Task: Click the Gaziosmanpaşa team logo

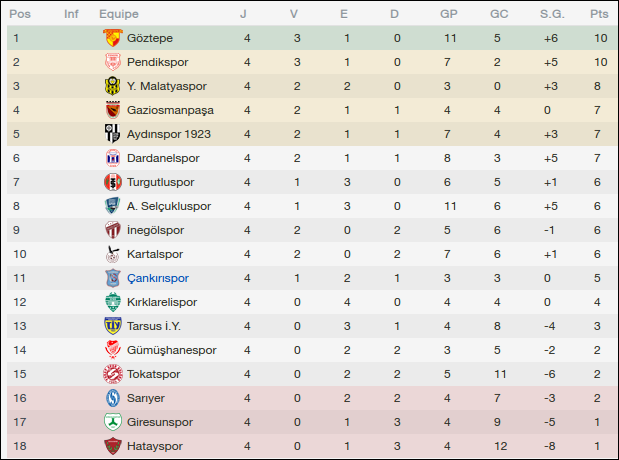Action: [112, 110]
